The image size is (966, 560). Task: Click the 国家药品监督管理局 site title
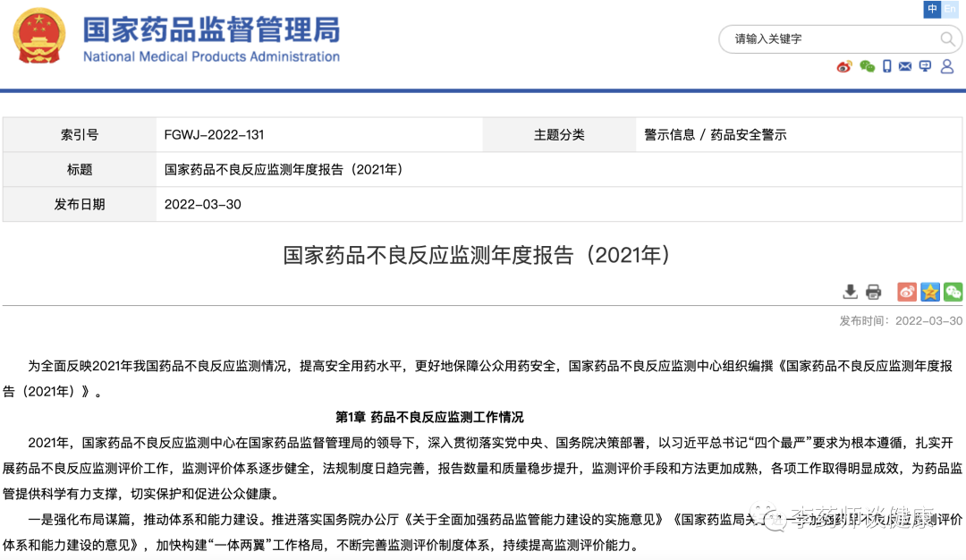(x=211, y=30)
